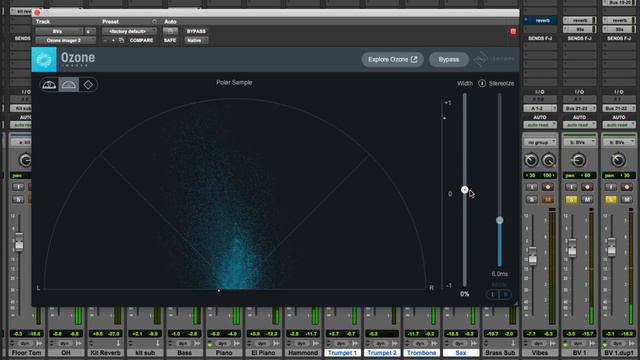Click the input monitor button on Vibes
This screenshot has width=640, height=360.
click(531, 187)
